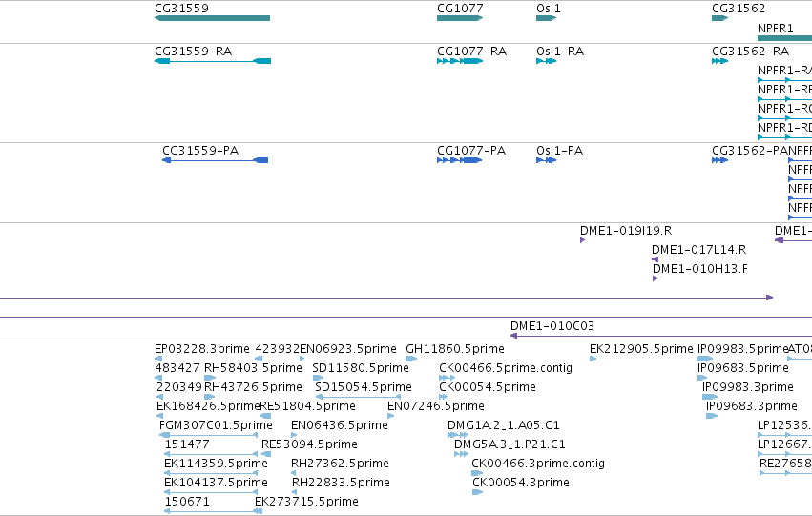Image resolution: width=812 pixels, height=516 pixels.
Task: Select EK104137.5prime label
Action: 216,483
